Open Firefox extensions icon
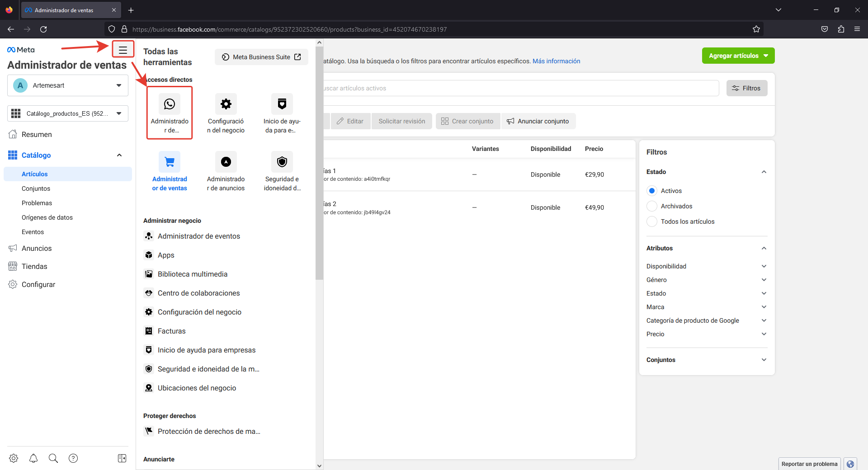The width and height of the screenshot is (868, 470). click(841, 29)
